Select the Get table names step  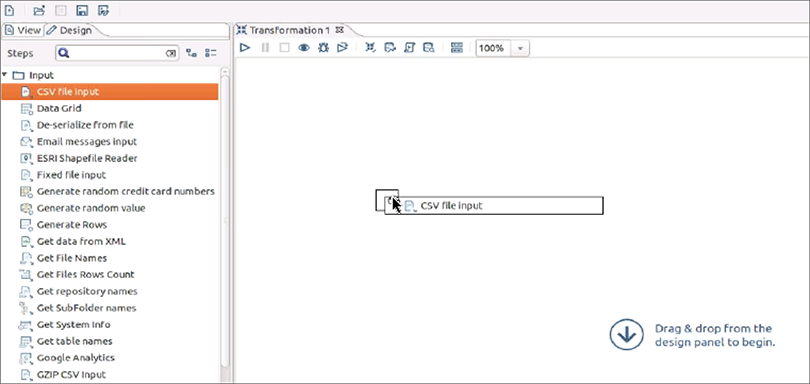click(74, 341)
